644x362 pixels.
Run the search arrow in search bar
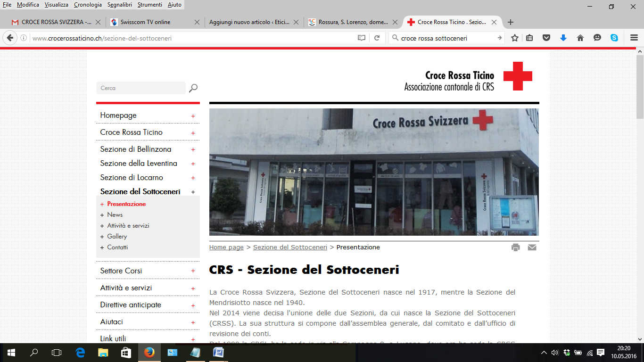coord(499,38)
